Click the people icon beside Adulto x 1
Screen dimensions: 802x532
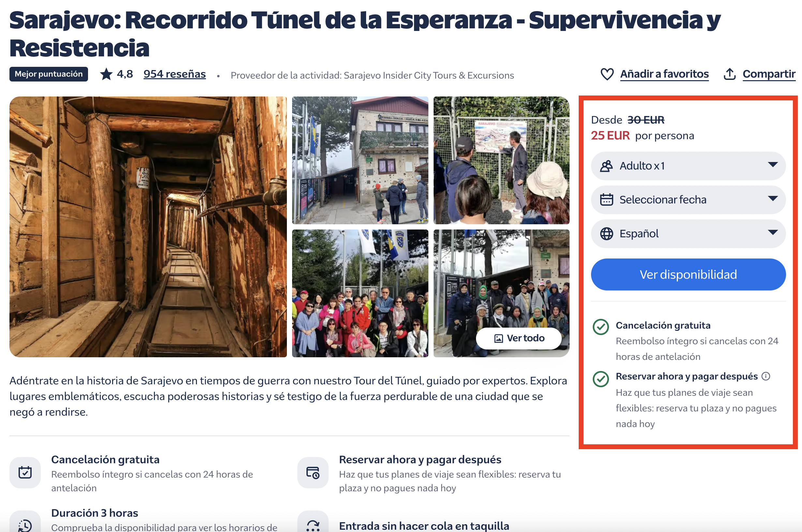(x=607, y=166)
